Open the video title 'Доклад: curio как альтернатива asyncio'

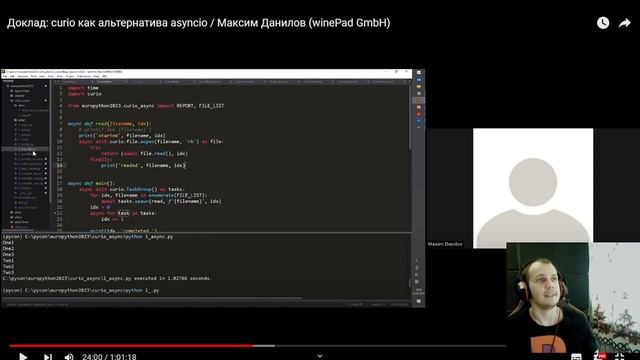(198, 23)
